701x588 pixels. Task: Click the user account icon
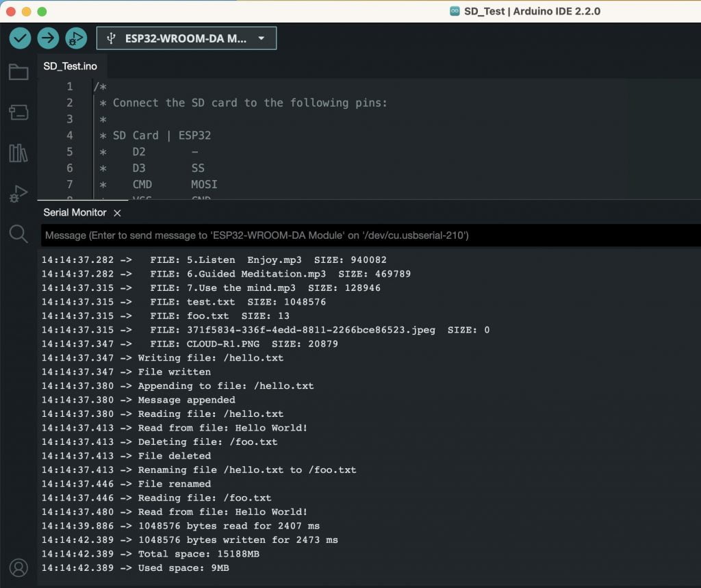[x=18, y=567]
